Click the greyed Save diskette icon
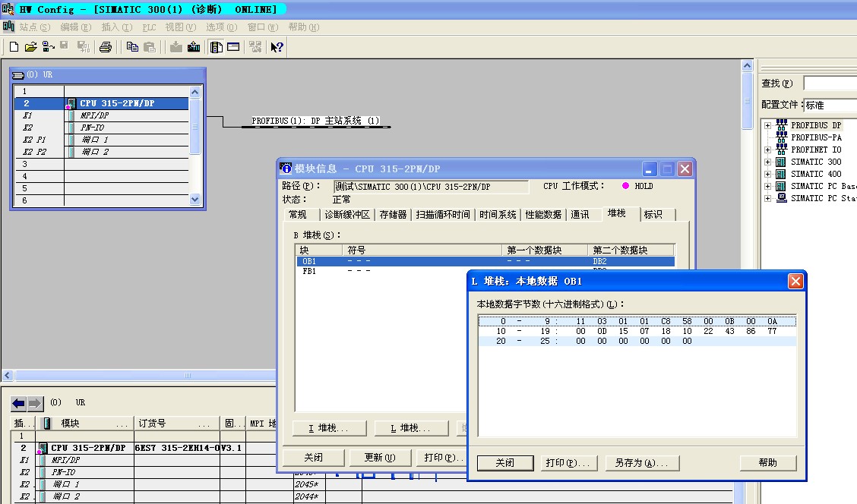This screenshot has height=504, width=857. click(x=65, y=46)
